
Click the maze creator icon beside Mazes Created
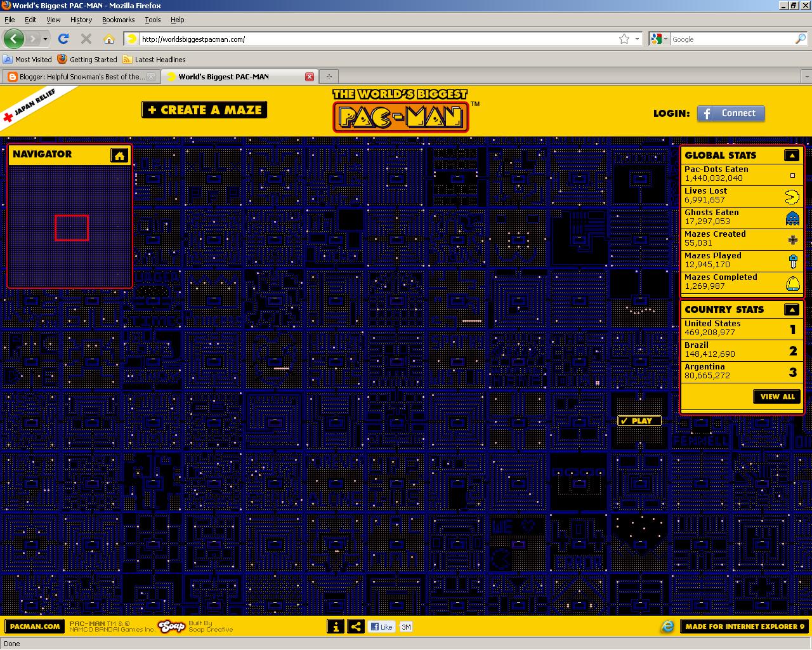pyautogui.click(x=792, y=240)
